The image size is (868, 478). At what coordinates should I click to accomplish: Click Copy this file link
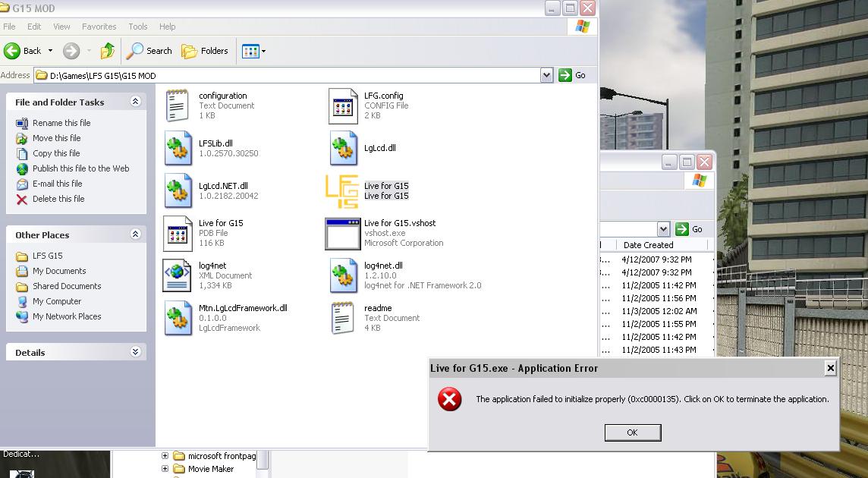click(x=56, y=153)
